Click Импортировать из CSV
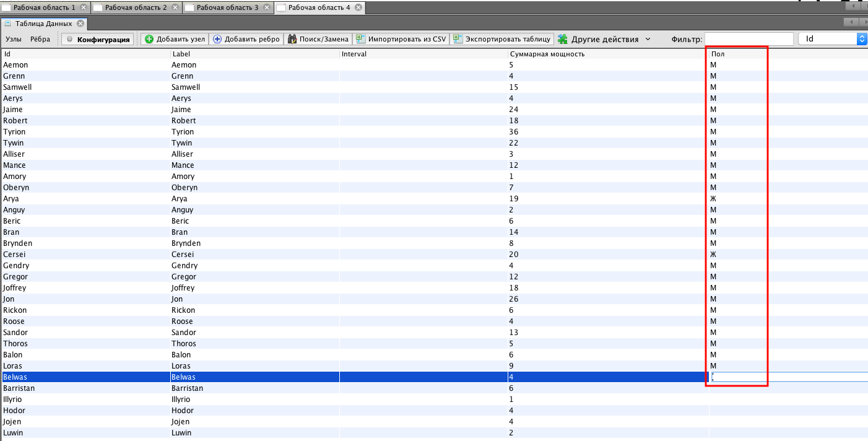 click(401, 39)
